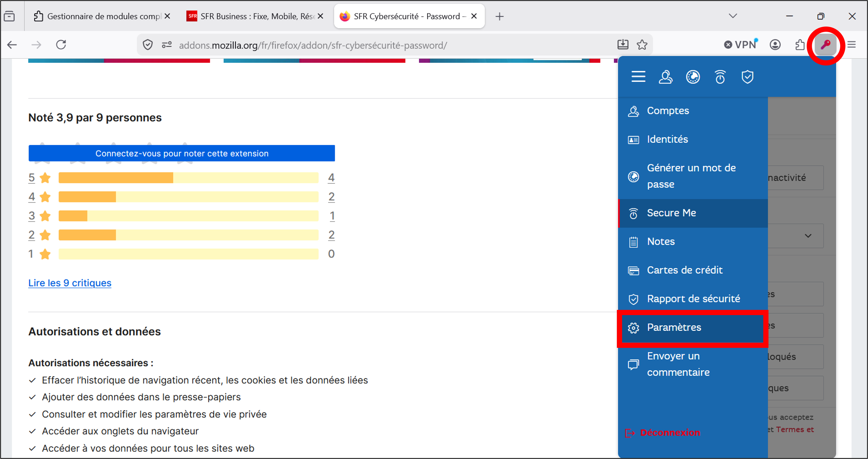The width and height of the screenshot is (868, 459).
Task: Click the 3-star rating bar
Action: [x=188, y=216]
